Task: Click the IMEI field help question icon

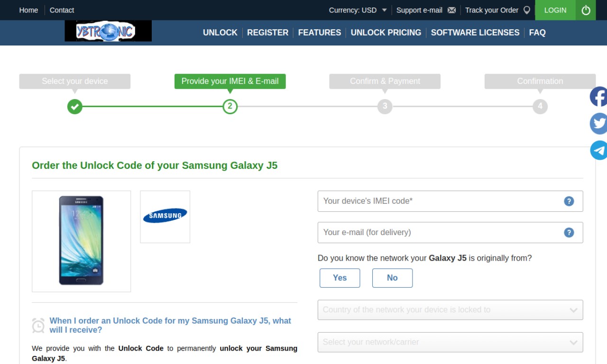Action: tap(569, 201)
